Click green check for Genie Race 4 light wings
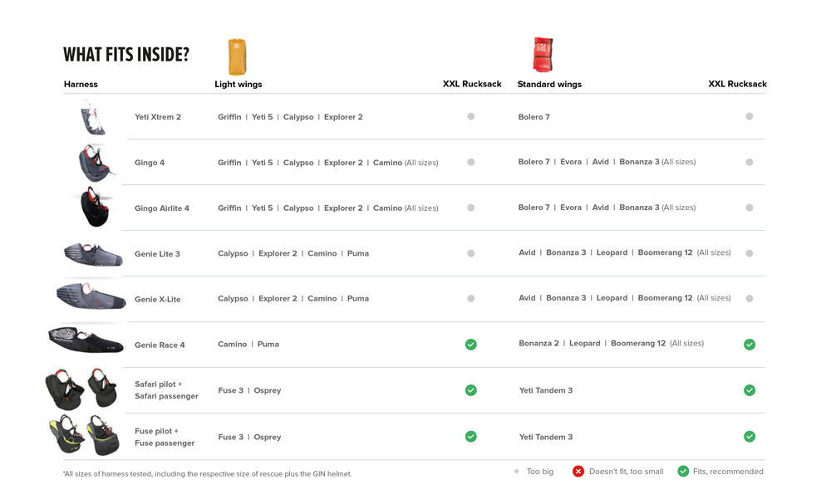The width and height of the screenshot is (831, 504). coord(470,345)
